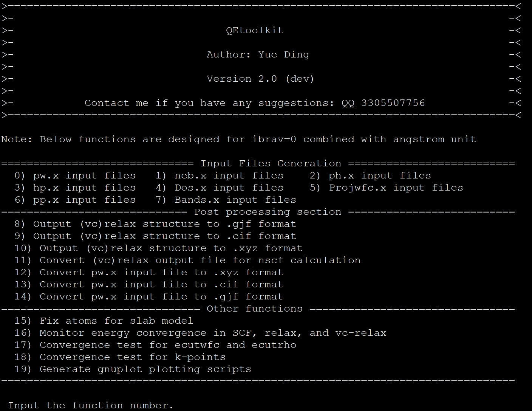
Task: Pick Convert pw.x input to .cif format
Action: click(149, 285)
